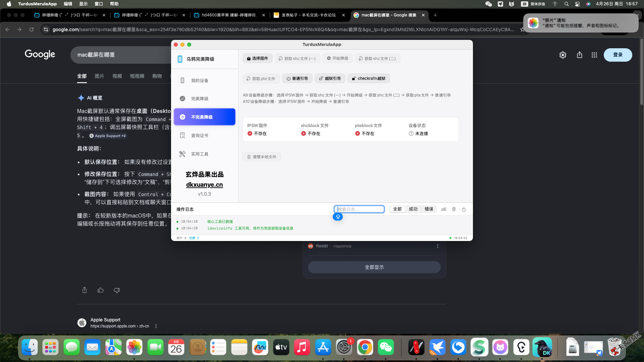
Task: Select 完美降级 in the sidebar
Action: [x=200, y=99]
